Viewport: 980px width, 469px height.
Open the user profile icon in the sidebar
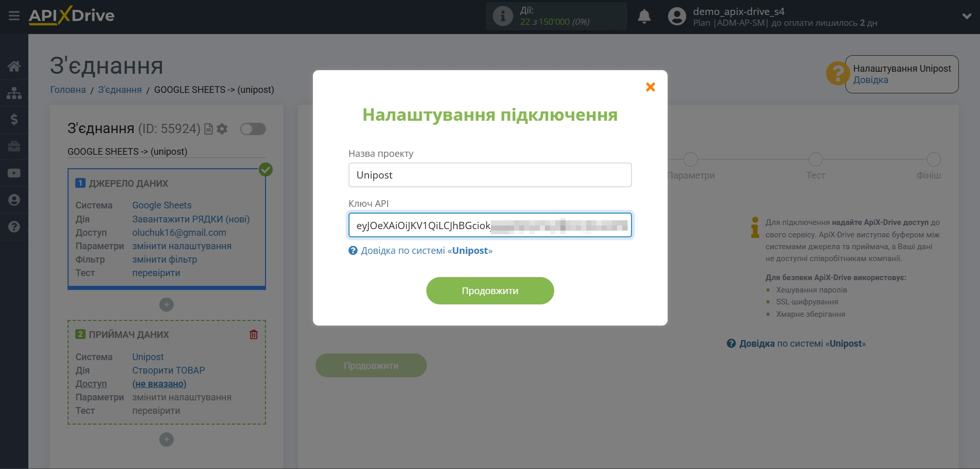pos(14,200)
